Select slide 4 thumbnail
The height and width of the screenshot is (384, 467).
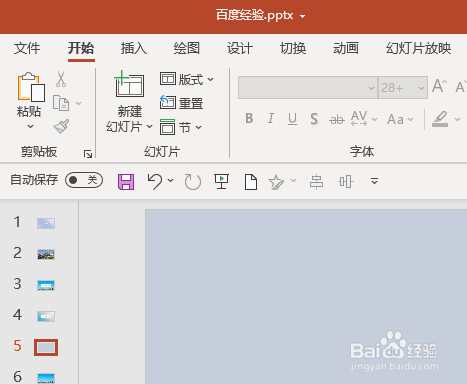click(46, 316)
